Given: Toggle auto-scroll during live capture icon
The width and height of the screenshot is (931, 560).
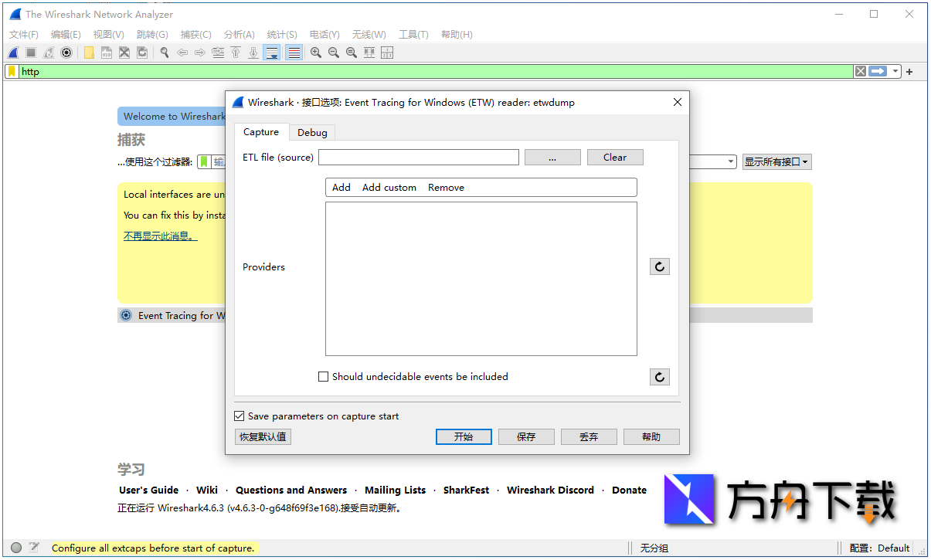Looking at the screenshot, I should [271, 53].
